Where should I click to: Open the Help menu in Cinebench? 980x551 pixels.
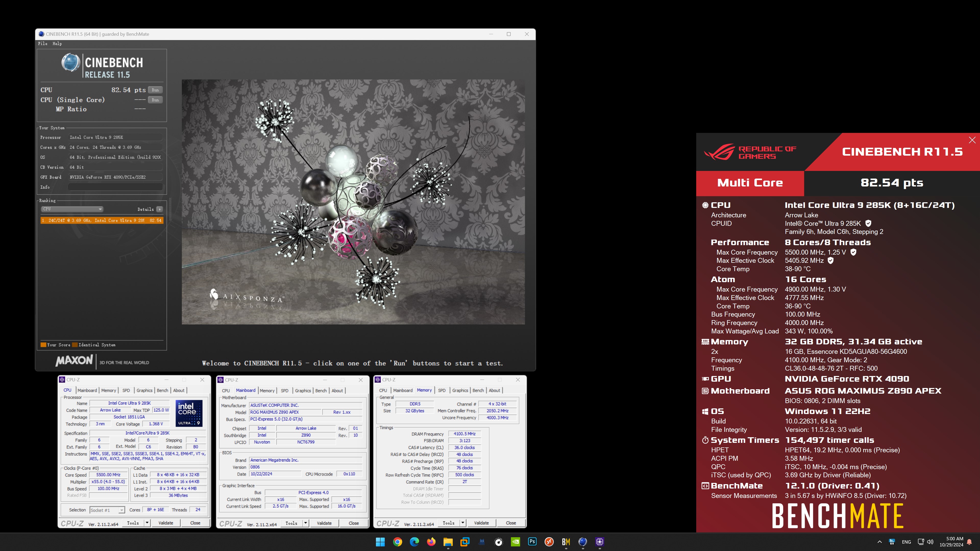coord(57,43)
